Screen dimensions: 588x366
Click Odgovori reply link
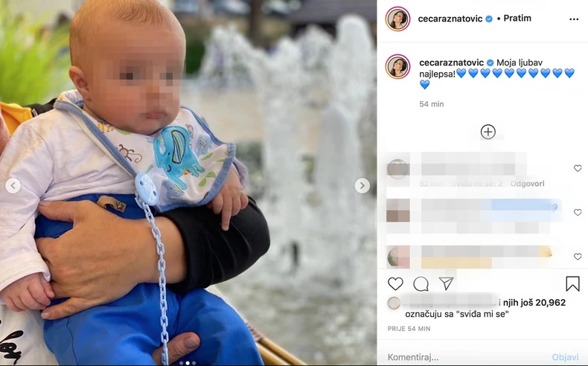click(527, 184)
